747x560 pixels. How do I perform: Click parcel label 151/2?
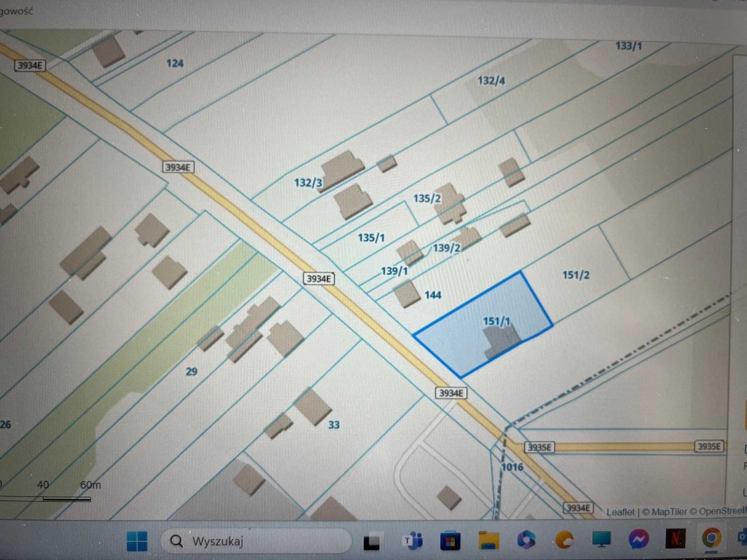tap(576, 275)
